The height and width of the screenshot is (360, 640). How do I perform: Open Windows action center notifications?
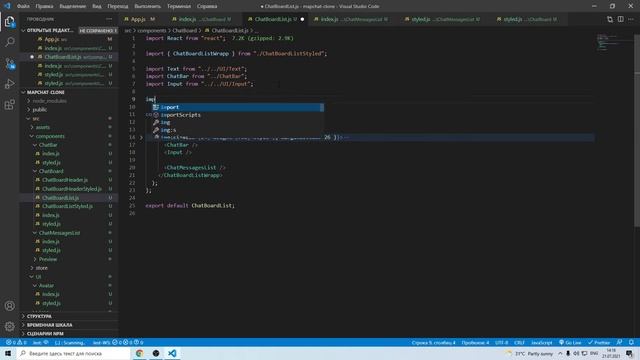click(x=629, y=353)
